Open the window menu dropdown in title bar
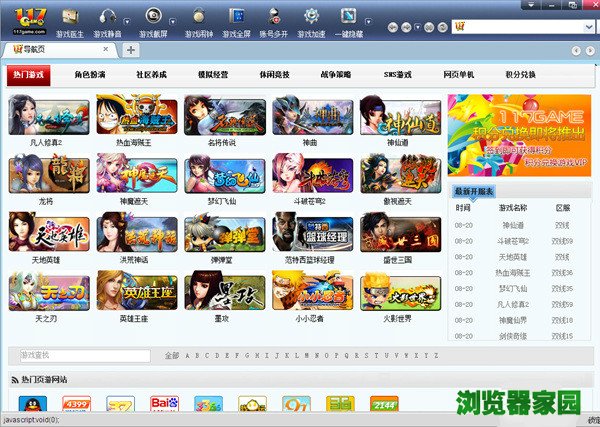This screenshot has height=427, width=600. (532, 5)
